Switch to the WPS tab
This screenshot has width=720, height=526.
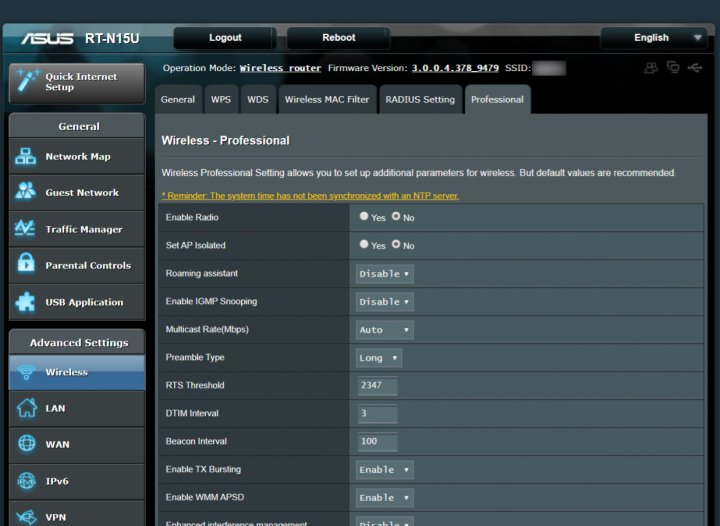point(221,100)
